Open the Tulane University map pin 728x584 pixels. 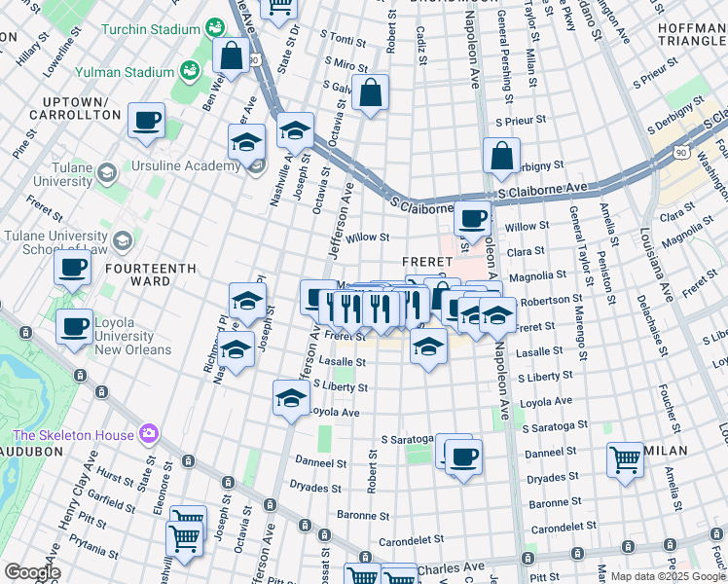[107, 173]
